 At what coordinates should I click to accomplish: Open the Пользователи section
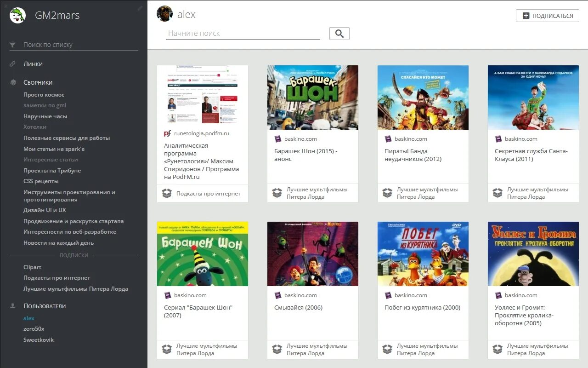[x=45, y=306]
